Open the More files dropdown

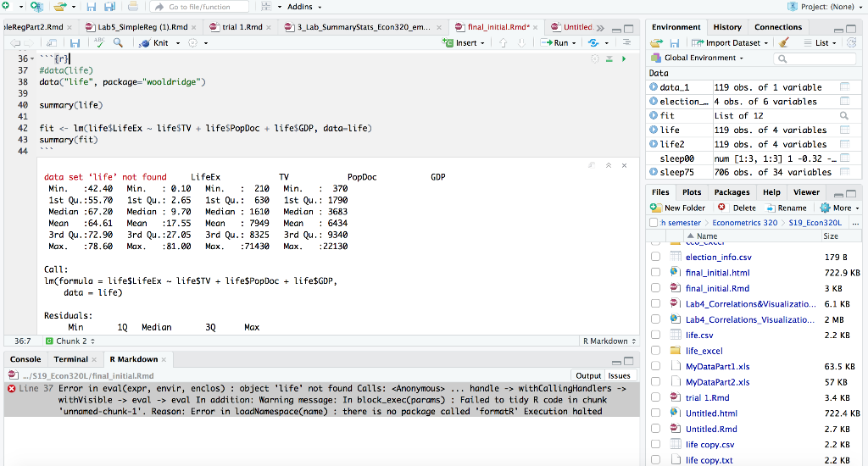[839, 208]
